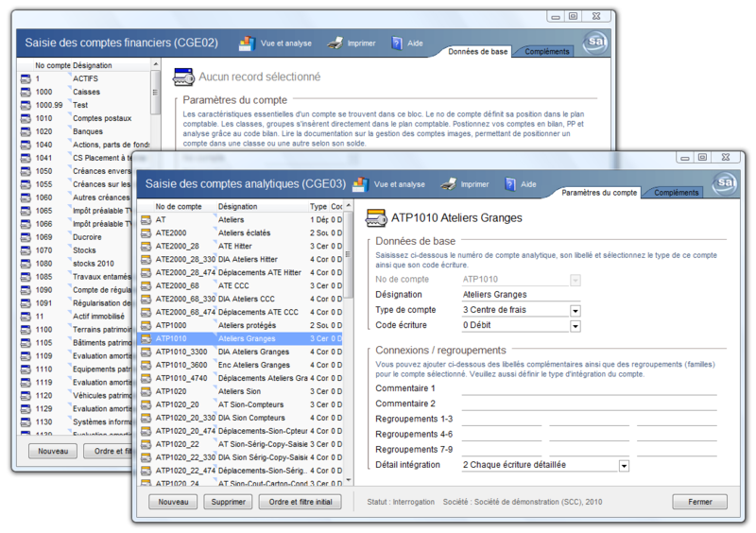Open the Type de compte dropdown
Viewport: 756px width, 533px height.
[x=575, y=311]
